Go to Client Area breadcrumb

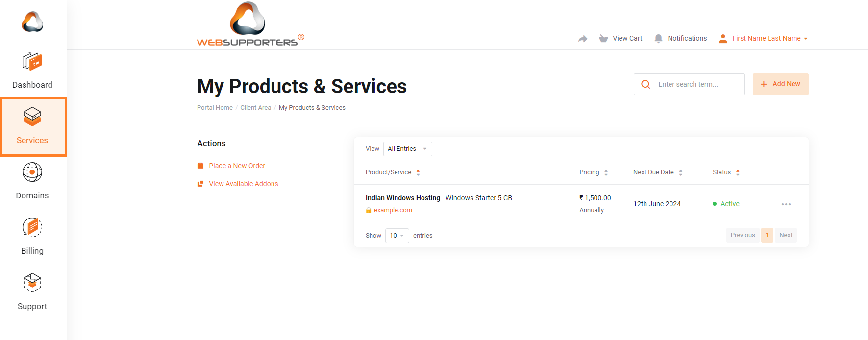click(255, 108)
